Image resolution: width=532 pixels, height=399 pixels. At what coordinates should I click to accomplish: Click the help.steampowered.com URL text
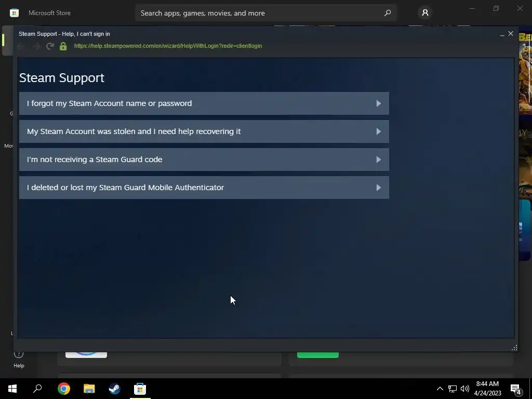(168, 46)
